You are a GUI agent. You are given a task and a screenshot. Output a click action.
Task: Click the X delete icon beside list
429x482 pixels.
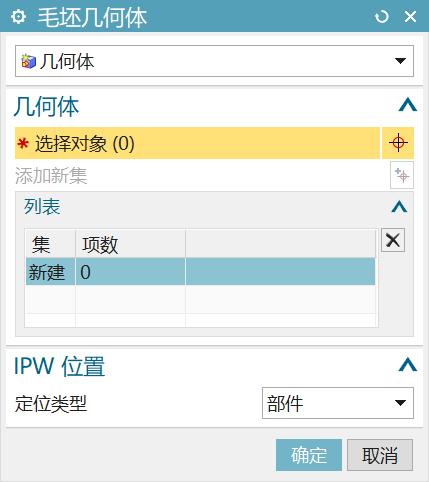[x=393, y=240]
